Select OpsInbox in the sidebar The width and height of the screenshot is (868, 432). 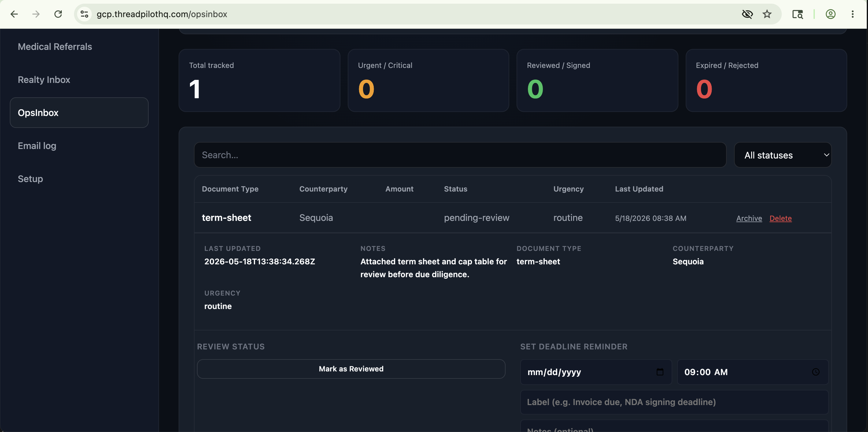(79, 113)
